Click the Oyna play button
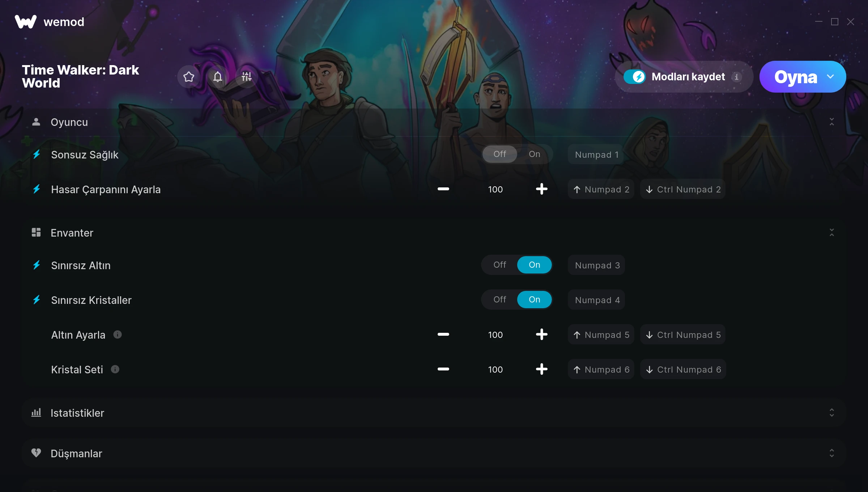868x492 pixels. (795, 77)
